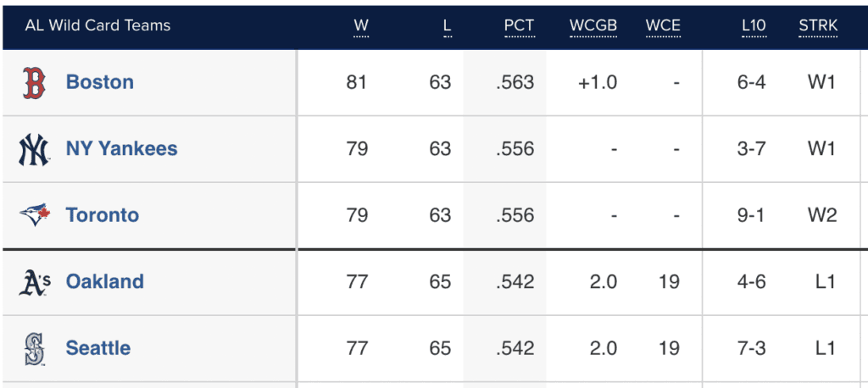Open the NY Yankees team link
The width and height of the screenshot is (868, 388).
(121, 149)
